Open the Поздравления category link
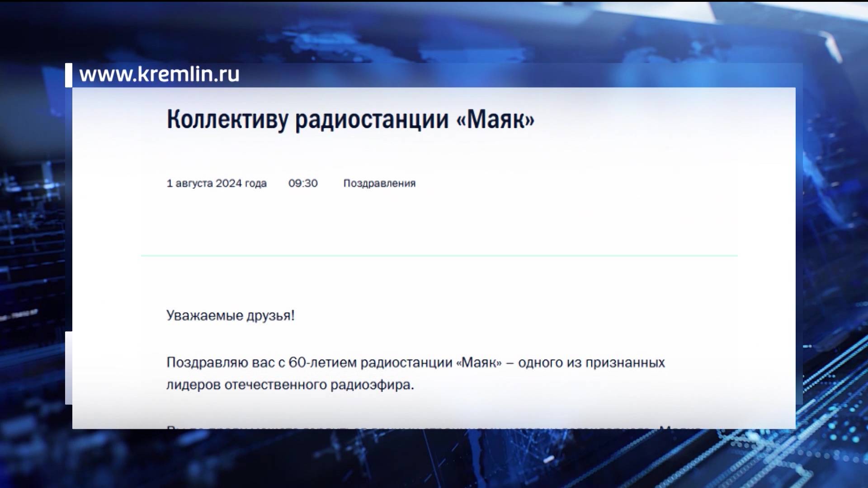The width and height of the screenshot is (868, 488). pos(379,183)
